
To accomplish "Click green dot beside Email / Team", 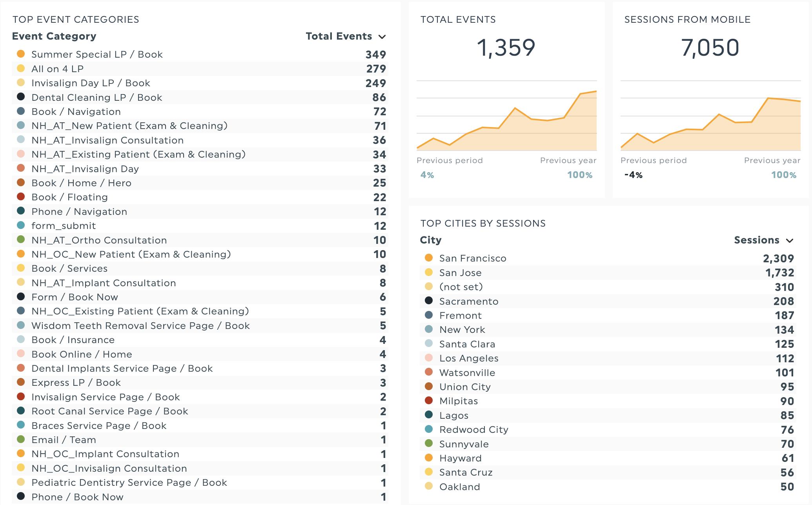I will 21,439.
